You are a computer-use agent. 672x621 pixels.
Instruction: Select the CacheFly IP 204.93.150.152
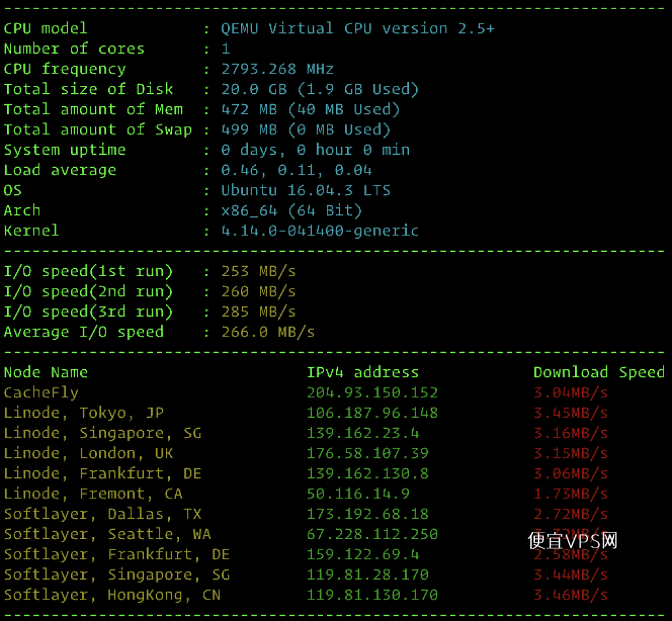coord(372,393)
